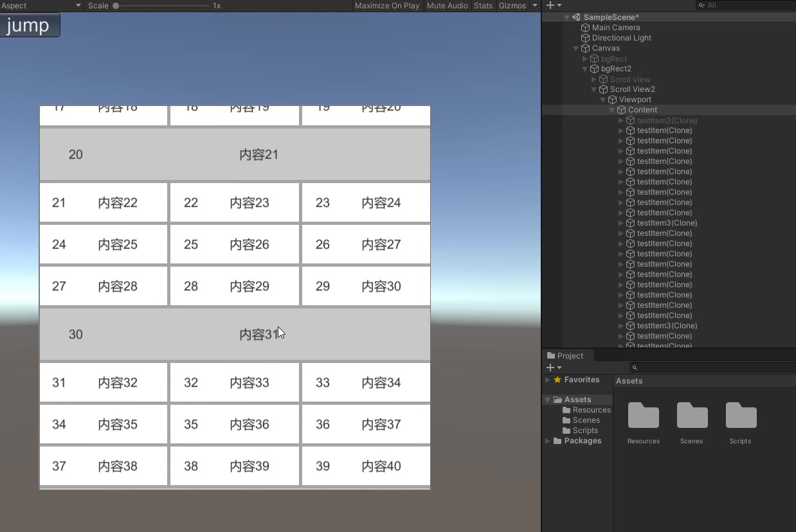796x532 pixels.
Task: Select the Directional Light cube icon
Action: click(585, 38)
